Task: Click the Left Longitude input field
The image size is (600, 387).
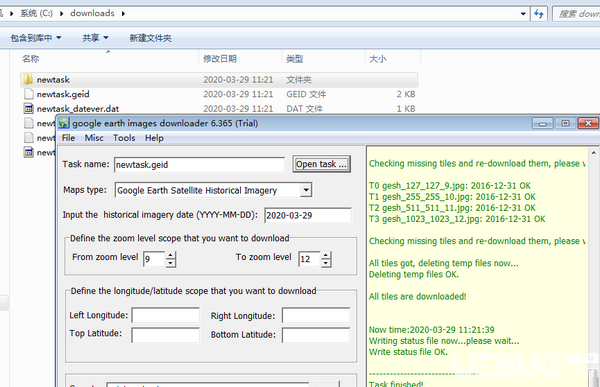Action: click(x=165, y=315)
